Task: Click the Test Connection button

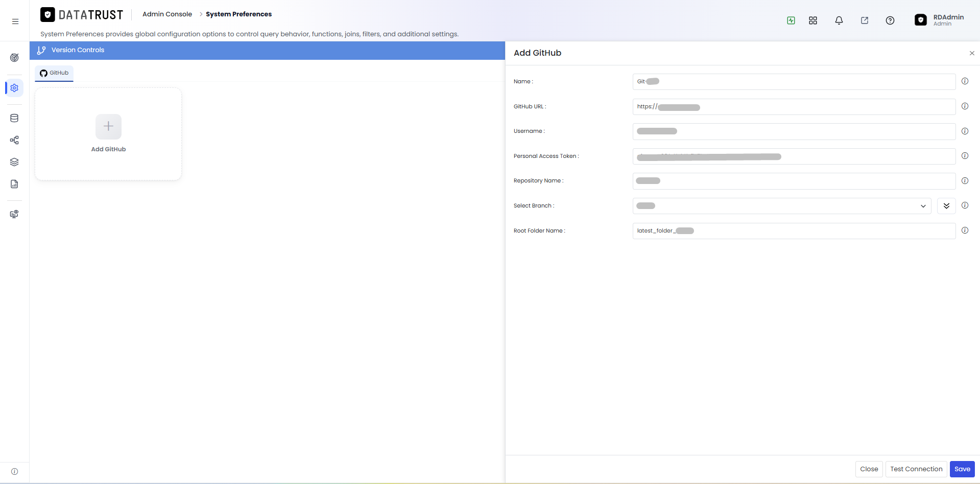Action: [916, 469]
